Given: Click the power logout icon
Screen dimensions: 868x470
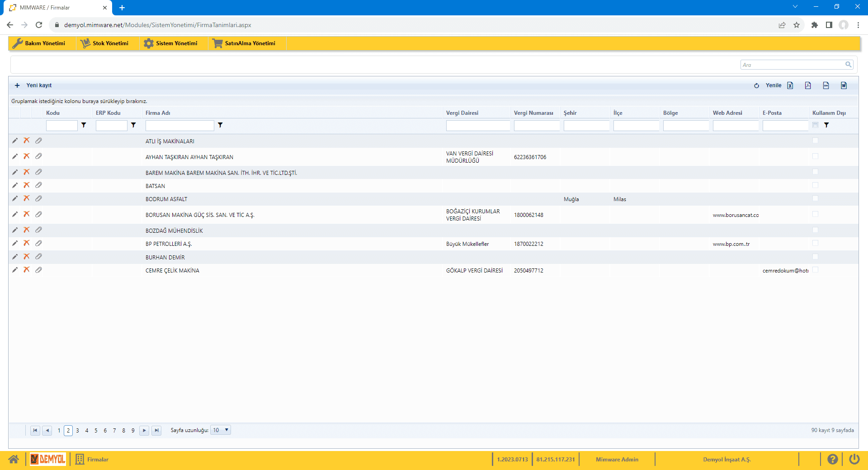Looking at the screenshot, I should pos(854,460).
